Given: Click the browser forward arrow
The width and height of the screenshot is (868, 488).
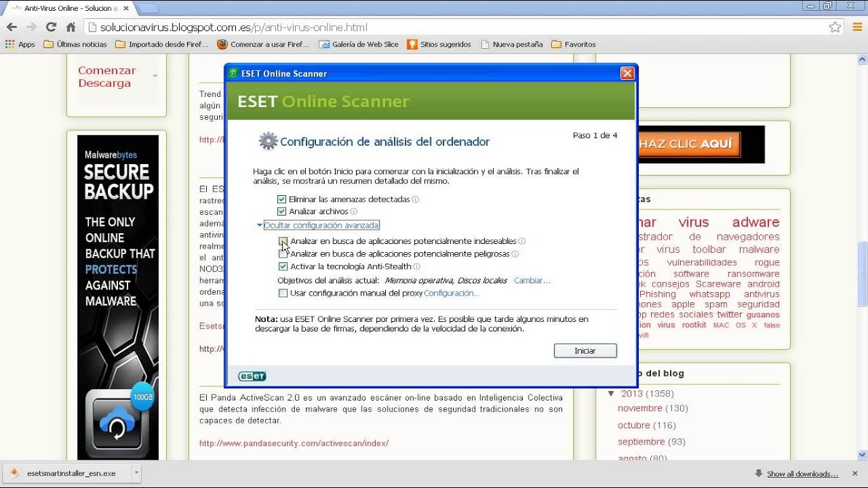Looking at the screenshot, I should [31, 27].
